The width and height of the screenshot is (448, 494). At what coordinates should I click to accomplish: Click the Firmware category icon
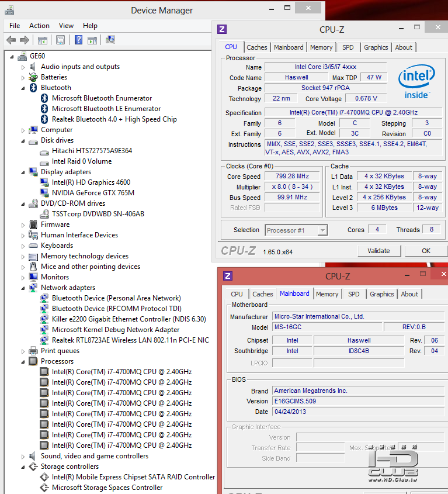[33, 224]
